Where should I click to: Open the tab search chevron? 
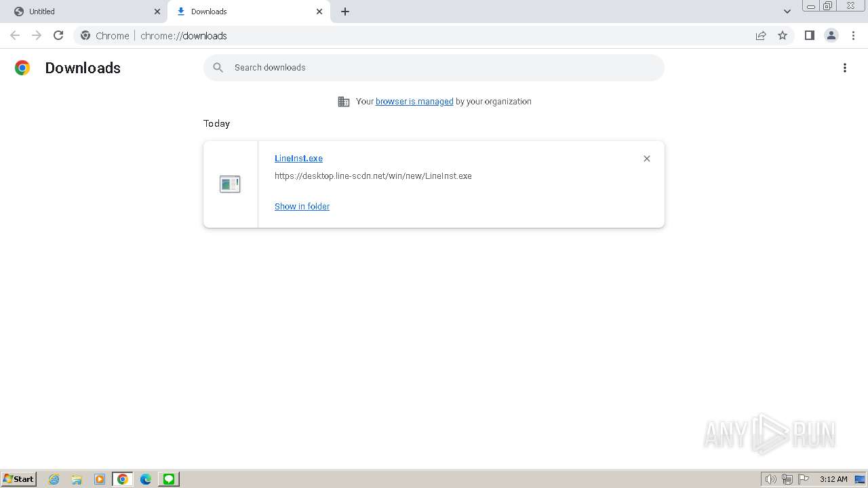click(x=787, y=12)
